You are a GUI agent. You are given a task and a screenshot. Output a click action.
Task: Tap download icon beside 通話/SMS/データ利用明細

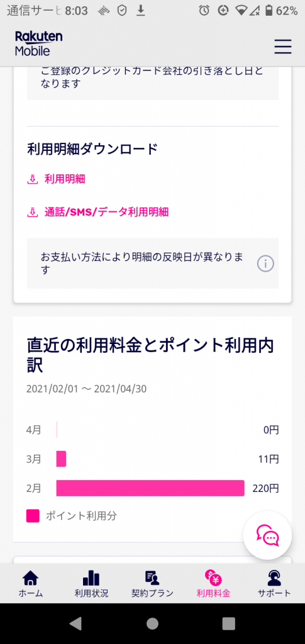(x=33, y=212)
